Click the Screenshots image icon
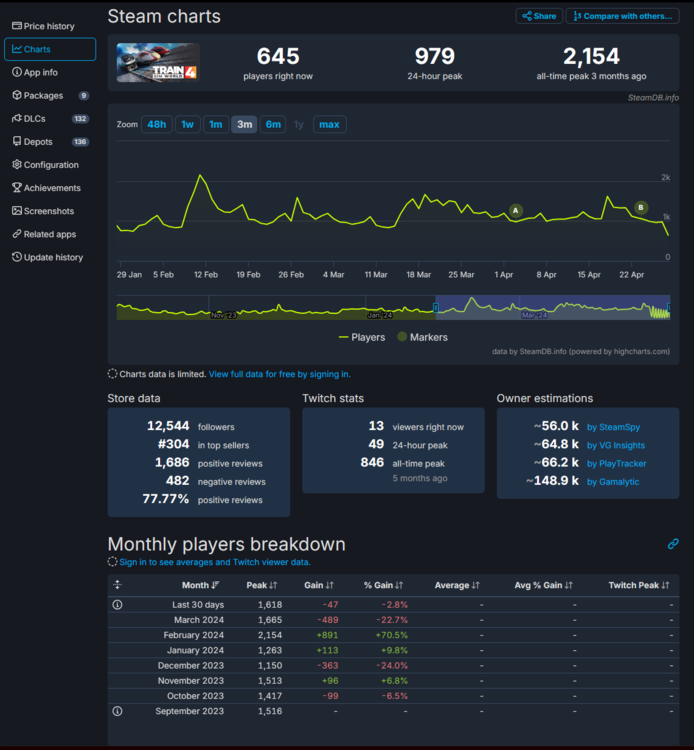 [x=17, y=211]
